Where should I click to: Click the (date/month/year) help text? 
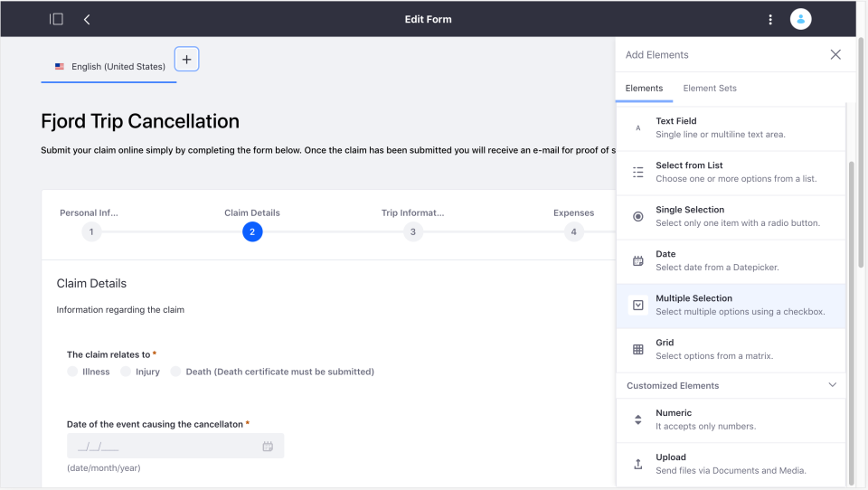pyautogui.click(x=103, y=468)
